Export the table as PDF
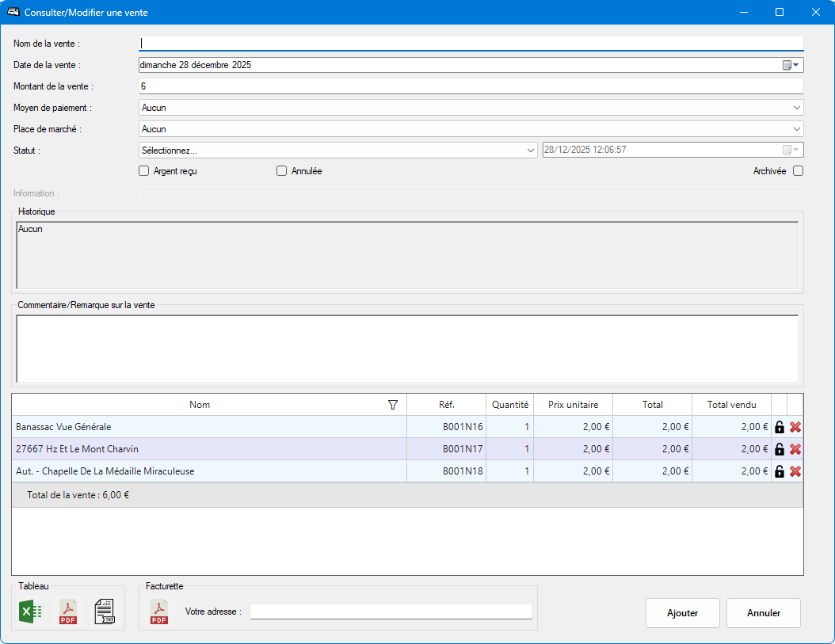 click(68, 612)
